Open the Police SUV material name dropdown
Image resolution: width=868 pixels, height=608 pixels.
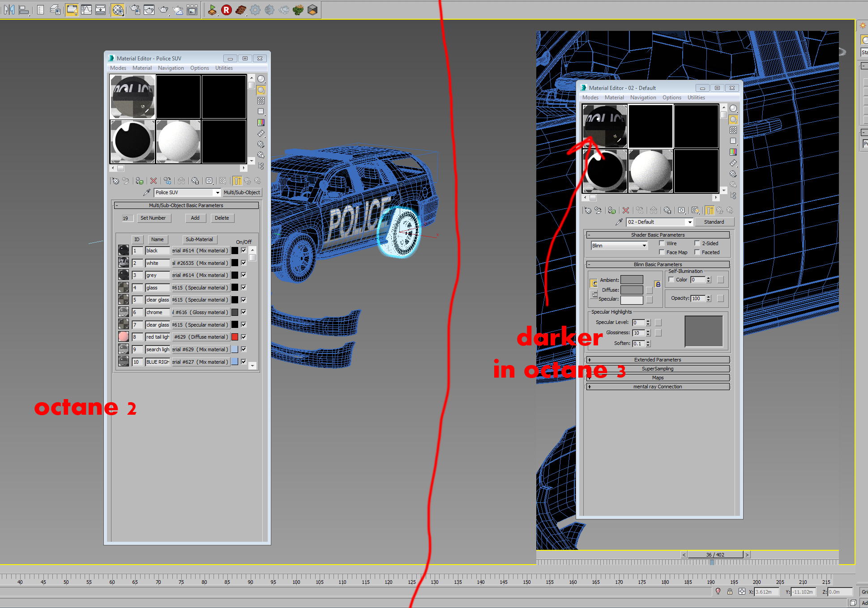point(218,192)
